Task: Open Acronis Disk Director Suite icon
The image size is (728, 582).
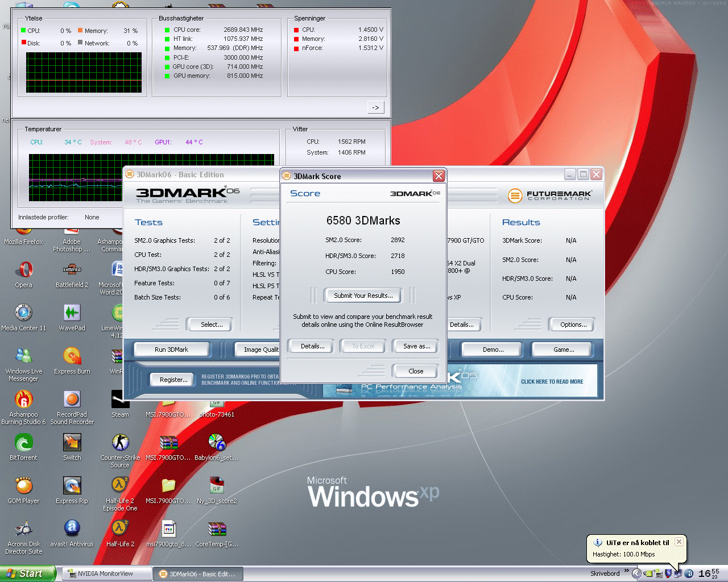Action: click(23, 537)
